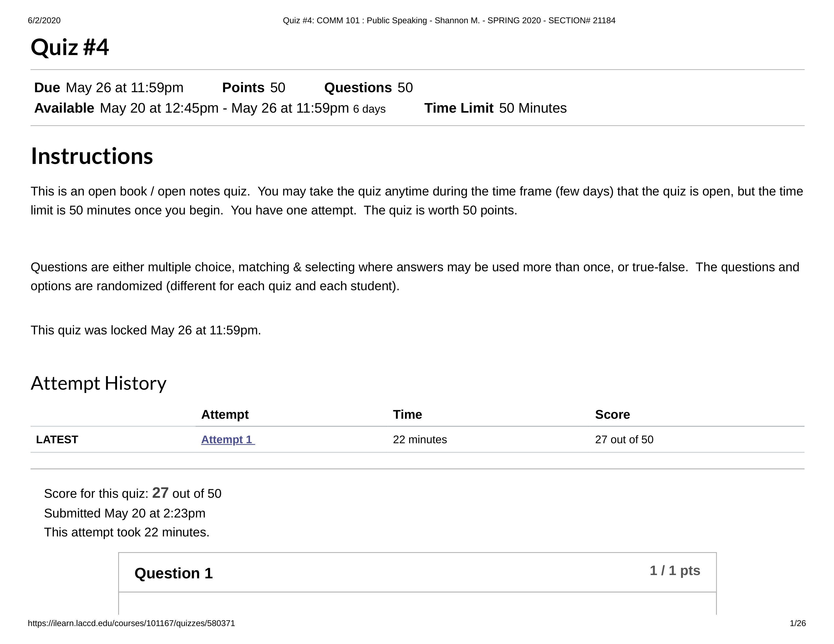Click the Due date 'May 26 at 11:59pm'

(x=125, y=88)
